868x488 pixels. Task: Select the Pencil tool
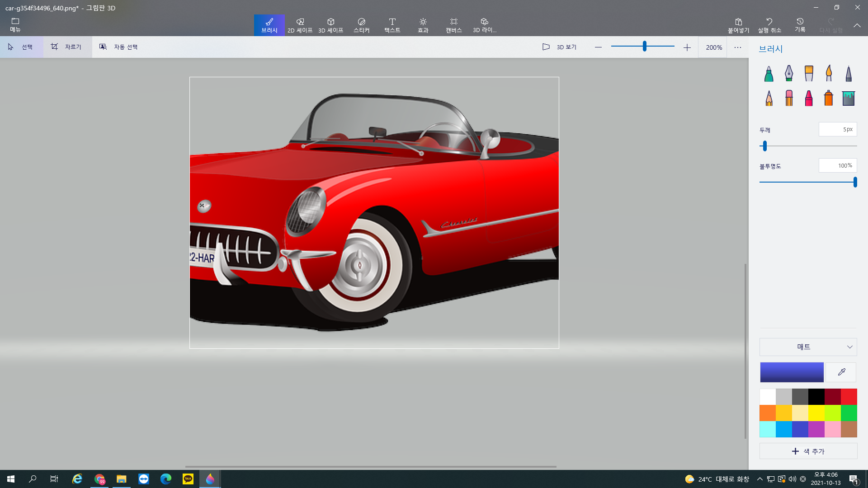769,98
